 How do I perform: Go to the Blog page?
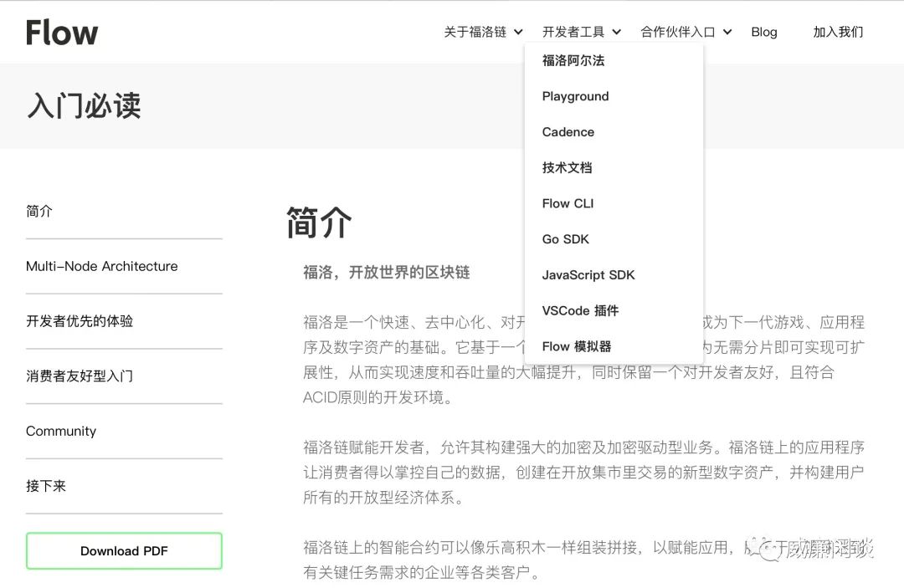click(x=764, y=33)
